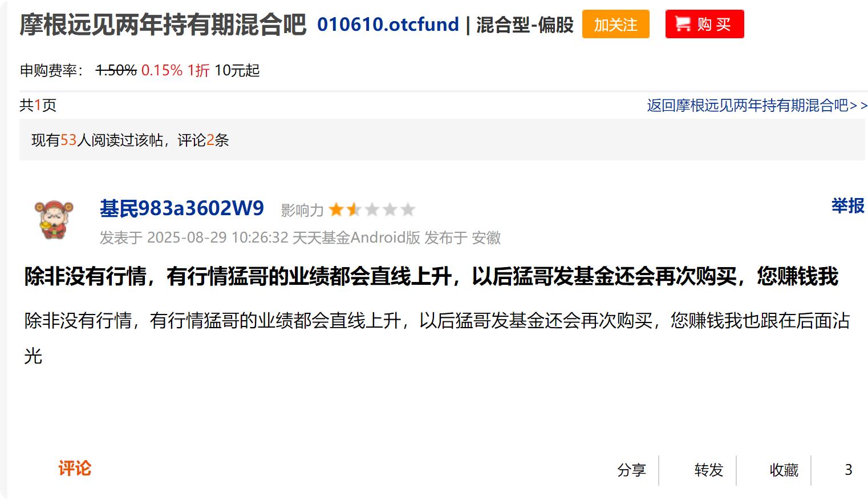Click the half-filled second influence star
868x500 pixels.
tap(354, 209)
